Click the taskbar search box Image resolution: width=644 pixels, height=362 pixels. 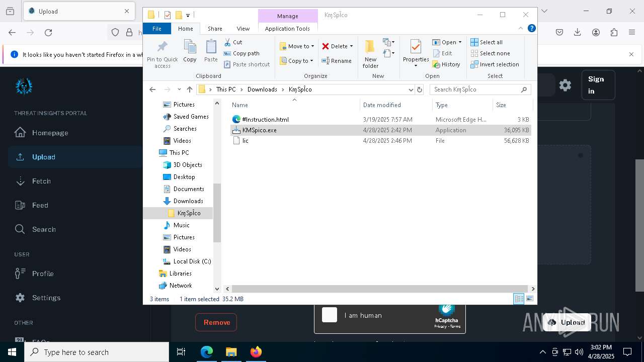coord(97,352)
